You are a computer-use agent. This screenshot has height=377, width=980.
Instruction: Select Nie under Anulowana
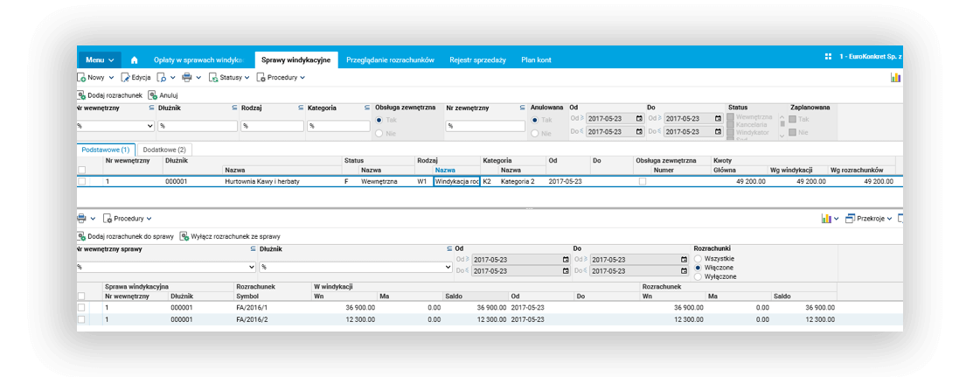534,133
